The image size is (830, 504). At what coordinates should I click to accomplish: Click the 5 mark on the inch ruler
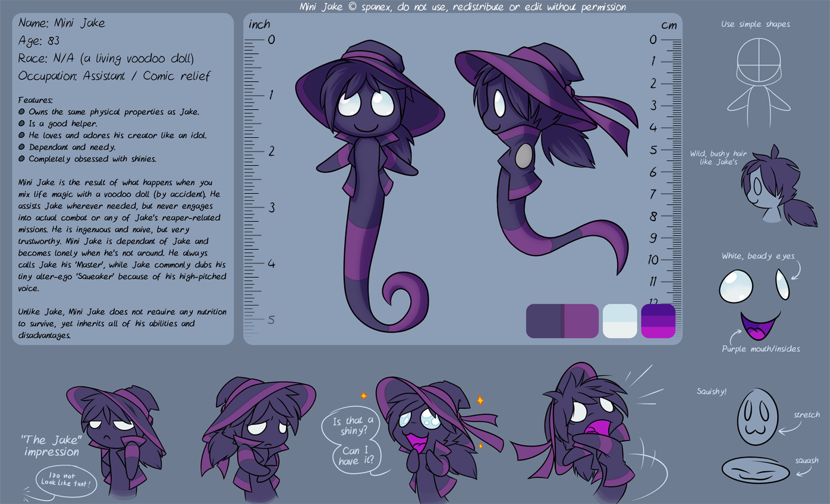coord(271,320)
